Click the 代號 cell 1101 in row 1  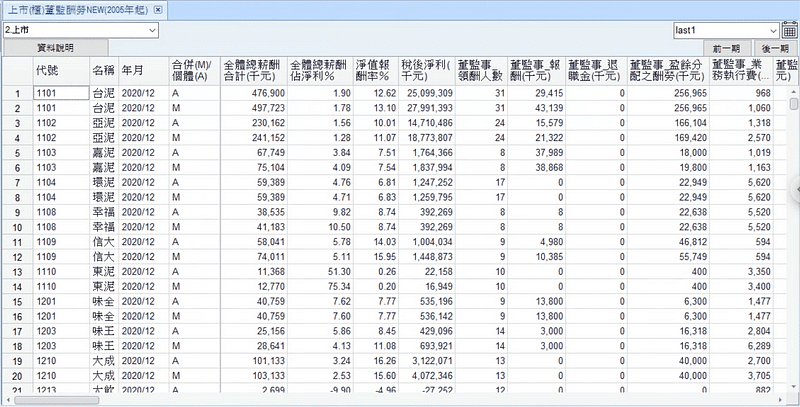click(x=47, y=93)
